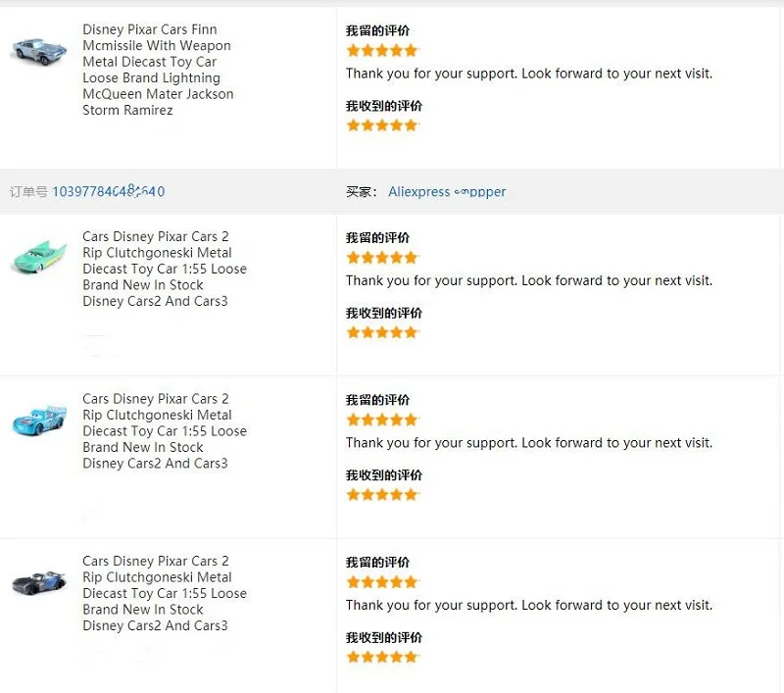Screen dimensions: 784x693
Task: Open the product title beside the blue car
Action: tap(165, 431)
